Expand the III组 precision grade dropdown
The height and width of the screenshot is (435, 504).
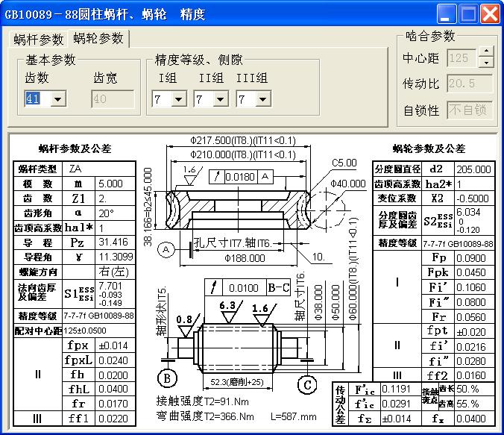point(263,99)
